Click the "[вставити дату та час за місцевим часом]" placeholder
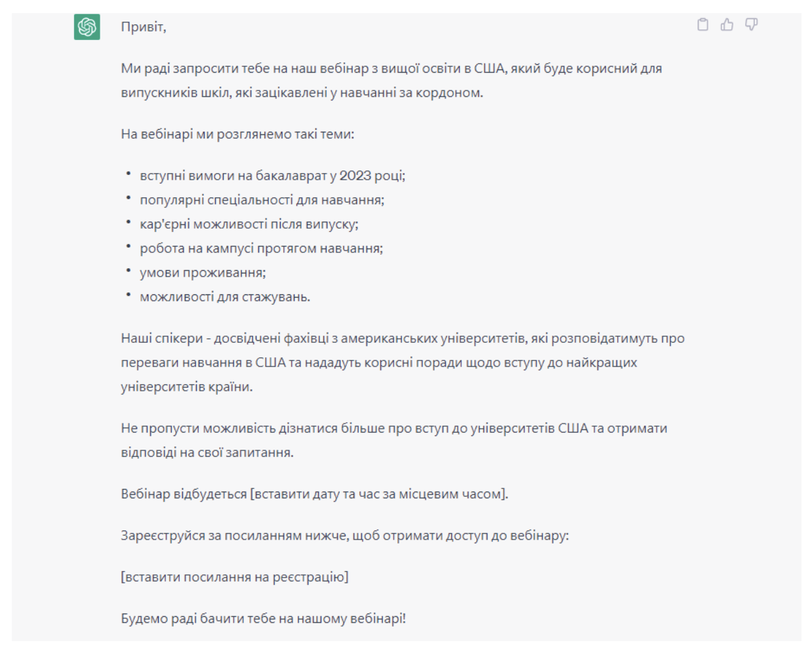 click(x=379, y=494)
